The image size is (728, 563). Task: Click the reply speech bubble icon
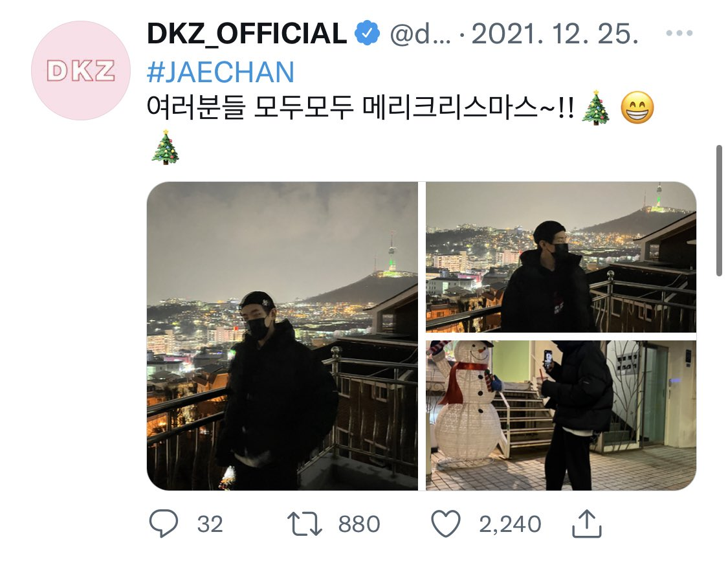tap(164, 523)
